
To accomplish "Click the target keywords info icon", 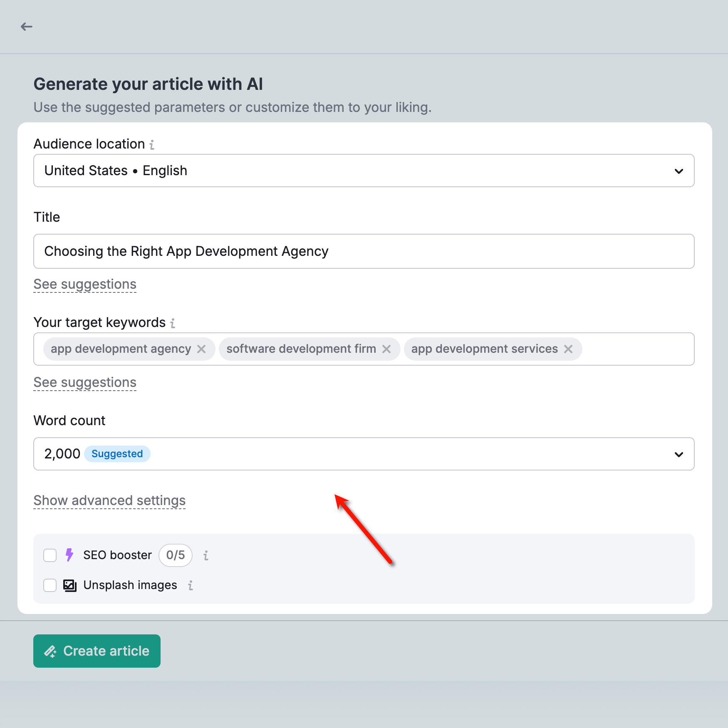I will point(173,323).
